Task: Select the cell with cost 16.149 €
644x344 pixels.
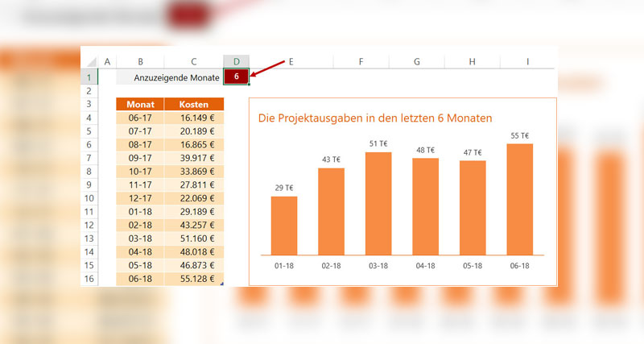Action: point(194,118)
